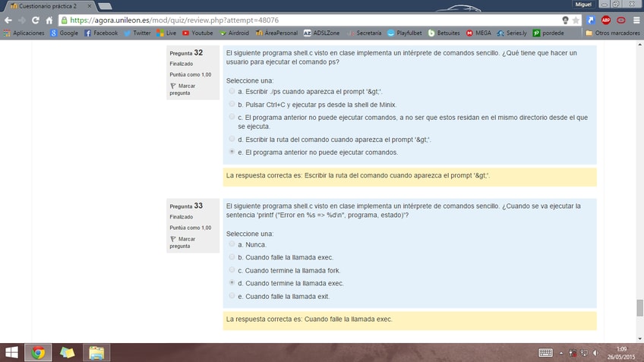Open the Secretaria bookmark
The image size is (644, 362).
coord(364,33)
